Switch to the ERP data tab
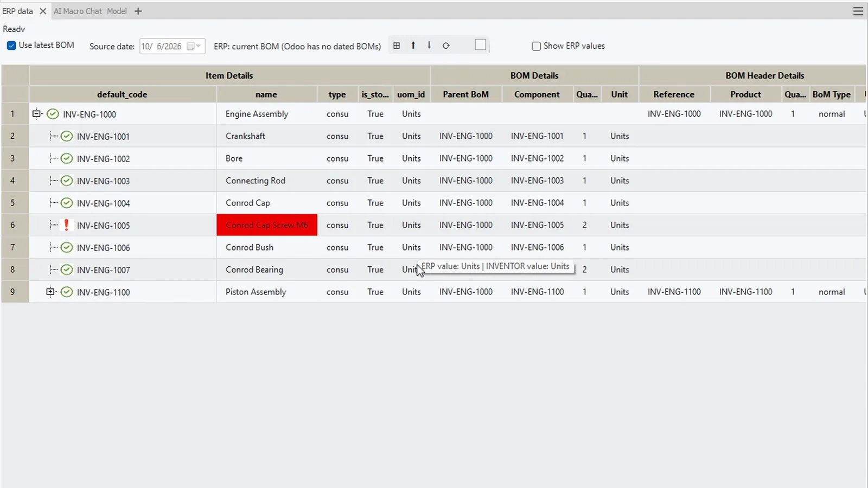The height and width of the screenshot is (488, 868). (18, 11)
